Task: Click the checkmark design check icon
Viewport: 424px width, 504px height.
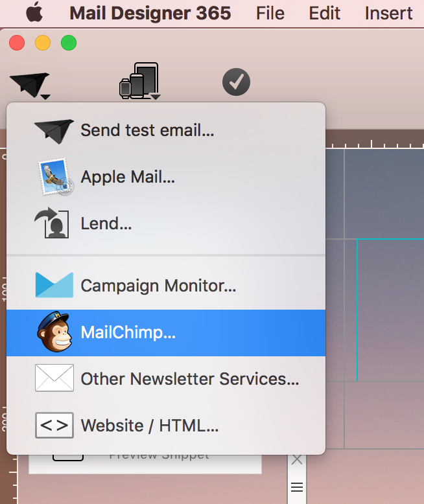Action: pyautogui.click(x=236, y=82)
